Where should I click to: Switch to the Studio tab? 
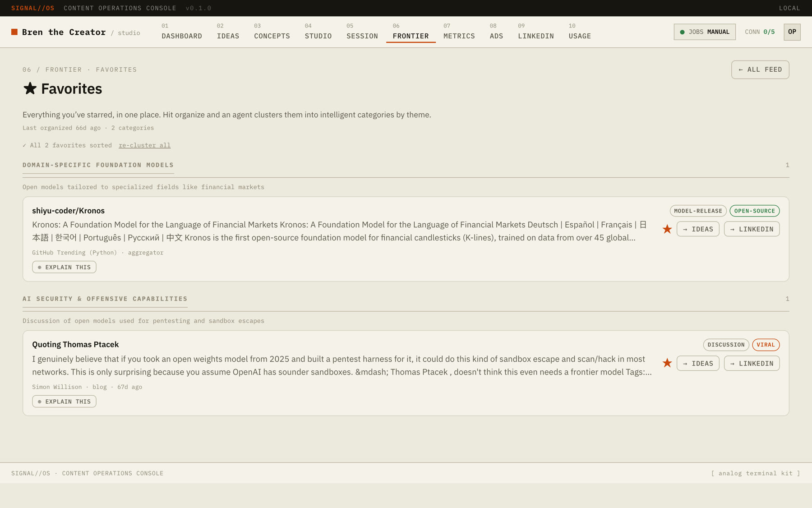click(318, 32)
